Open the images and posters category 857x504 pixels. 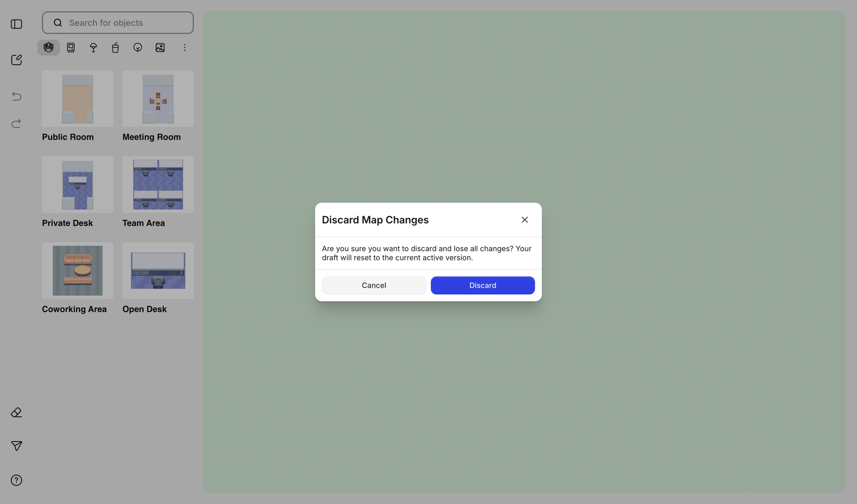(x=160, y=47)
